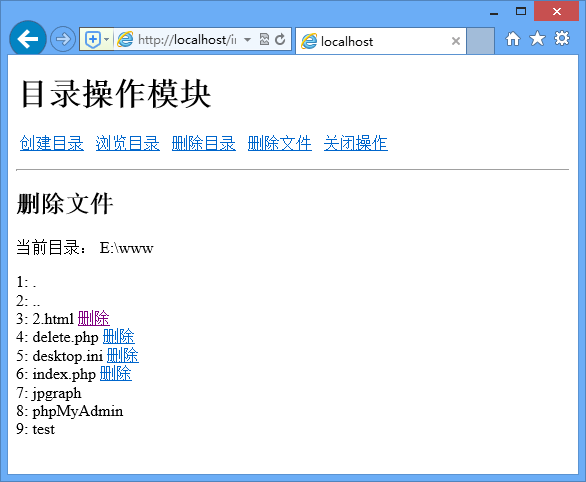Viewport: 586px width, 482px height.
Task: Click the forward navigation arrow
Action: pos(63,39)
